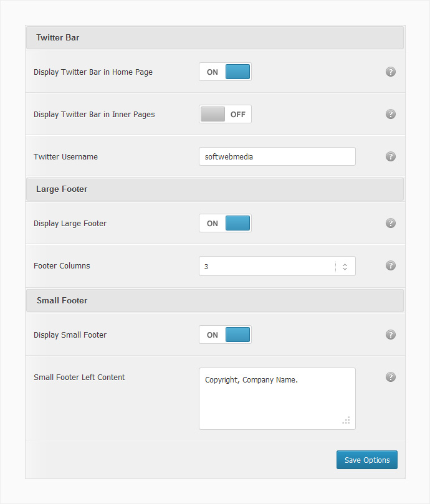
Task: Open help for Twitter Bar in Inner Pages
Action: [x=391, y=114]
